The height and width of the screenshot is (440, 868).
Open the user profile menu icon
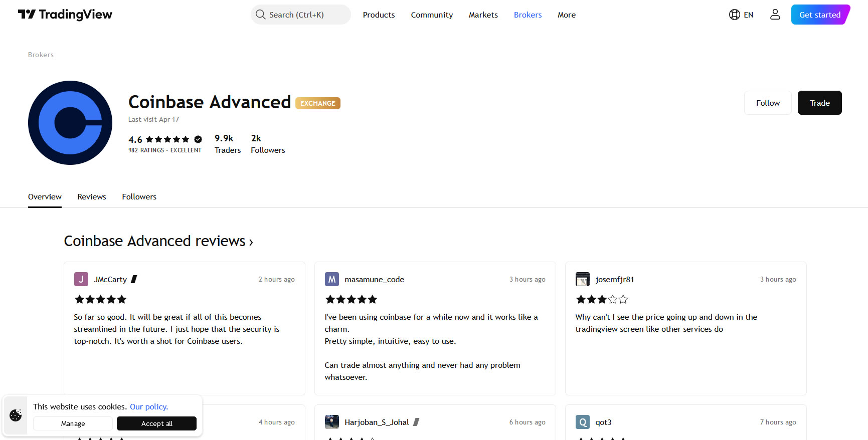(x=775, y=15)
